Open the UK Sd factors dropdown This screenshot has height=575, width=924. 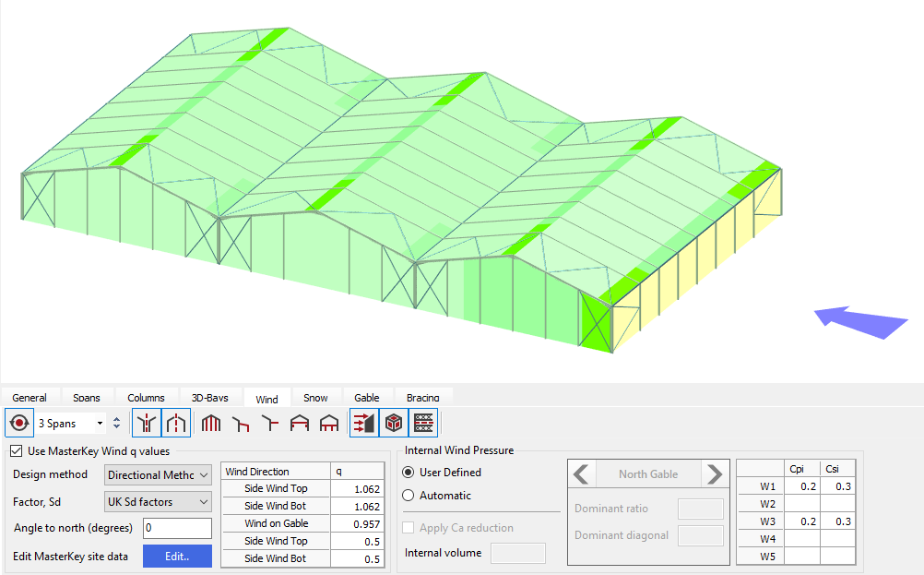click(x=158, y=502)
